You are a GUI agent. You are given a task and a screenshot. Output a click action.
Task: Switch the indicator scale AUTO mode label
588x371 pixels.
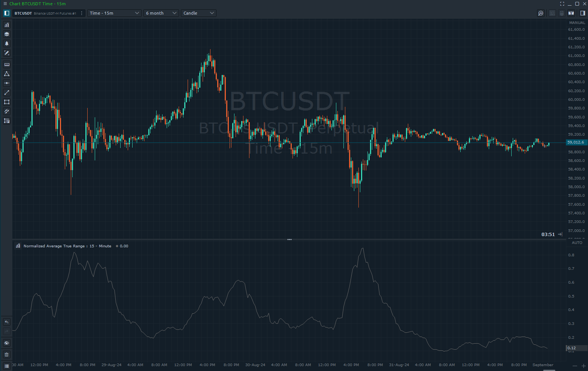coord(577,243)
